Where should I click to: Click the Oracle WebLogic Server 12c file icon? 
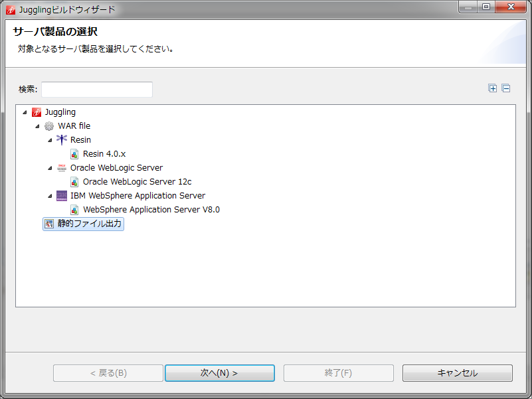(x=74, y=182)
